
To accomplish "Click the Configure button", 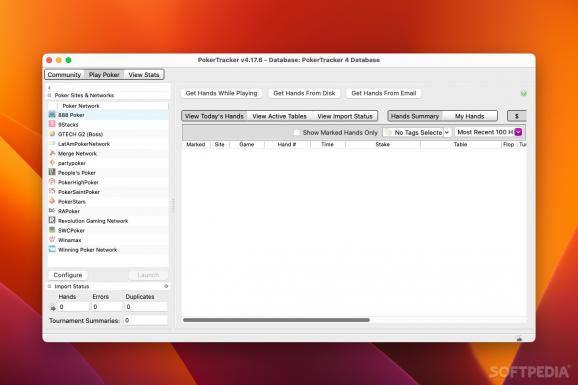I will [68, 275].
